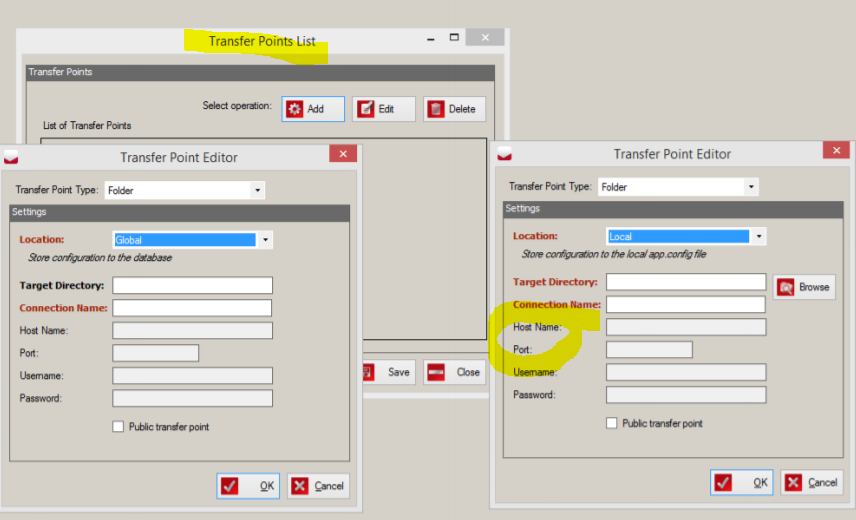The image size is (856, 520).
Task: Click Username field in right editor
Action: 686,372
